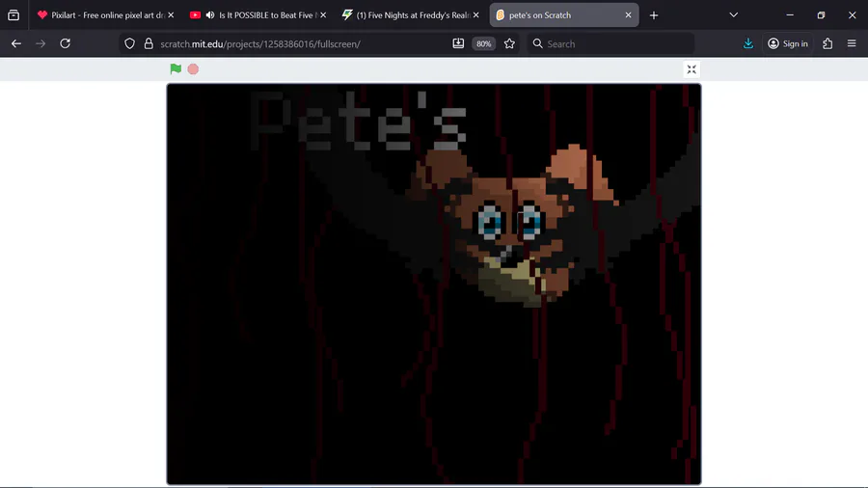Reset the 80% zoom level badge
This screenshot has height=488, width=868.
(484, 43)
